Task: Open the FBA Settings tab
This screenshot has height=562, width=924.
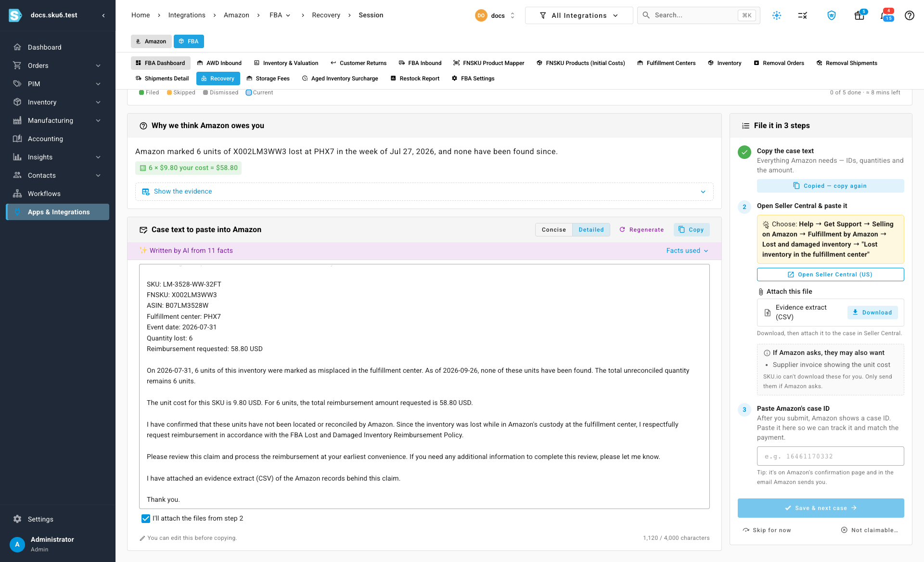Action: pyautogui.click(x=473, y=78)
